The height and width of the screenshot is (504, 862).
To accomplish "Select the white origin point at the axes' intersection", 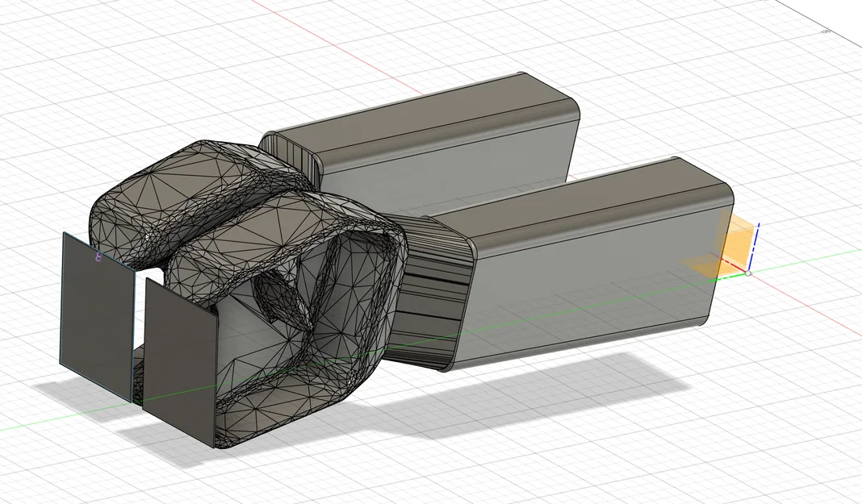I will (748, 273).
